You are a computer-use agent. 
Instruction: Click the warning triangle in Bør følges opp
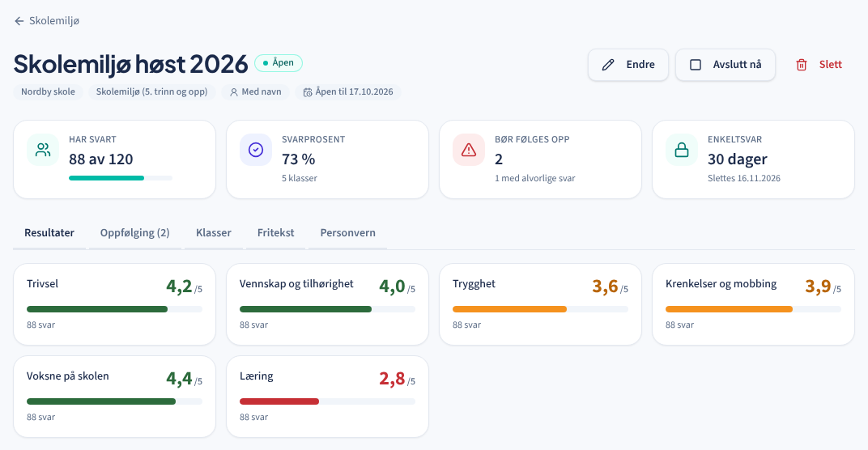[469, 150]
